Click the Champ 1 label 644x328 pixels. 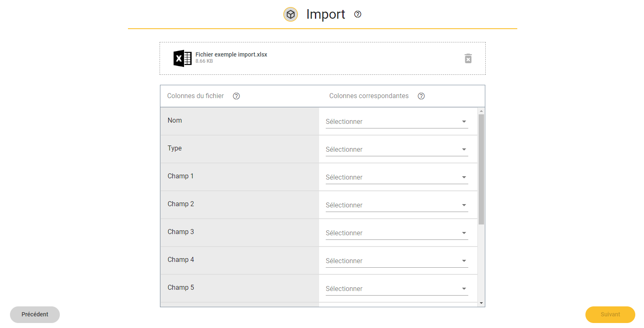[181, 176]
